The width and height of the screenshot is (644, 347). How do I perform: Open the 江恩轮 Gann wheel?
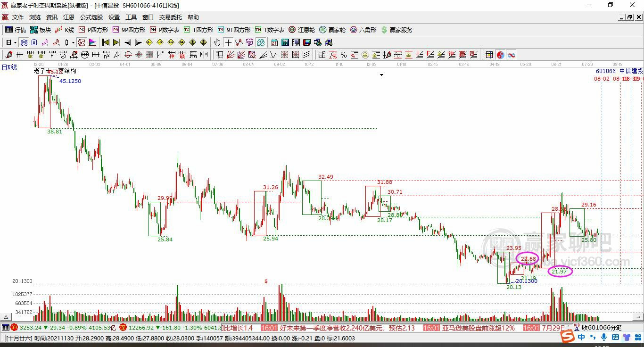click(302, 30)
